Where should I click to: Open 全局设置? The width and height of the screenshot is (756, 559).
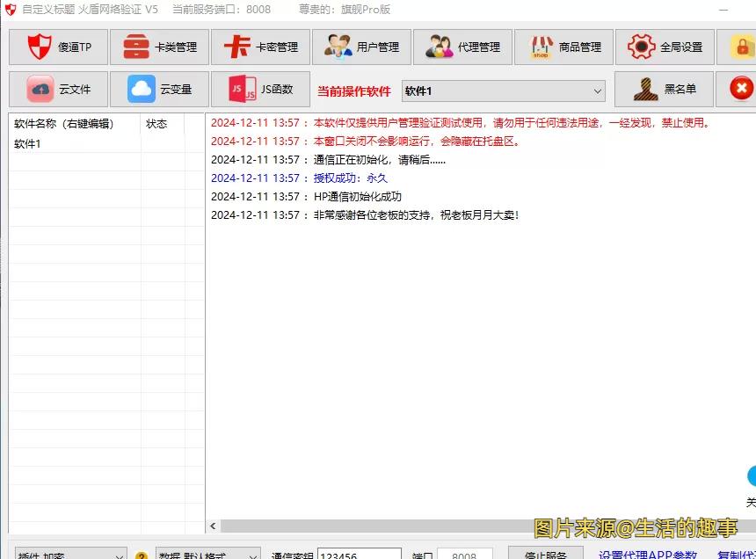point(665,47)
